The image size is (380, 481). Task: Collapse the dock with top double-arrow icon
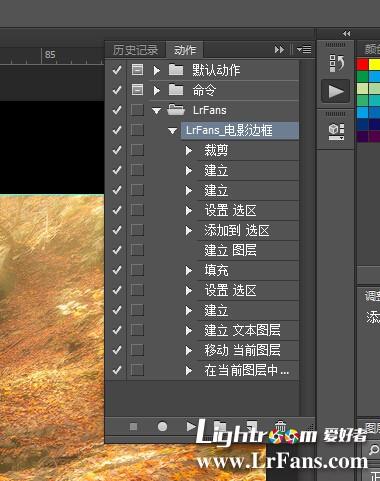[346, 33]
